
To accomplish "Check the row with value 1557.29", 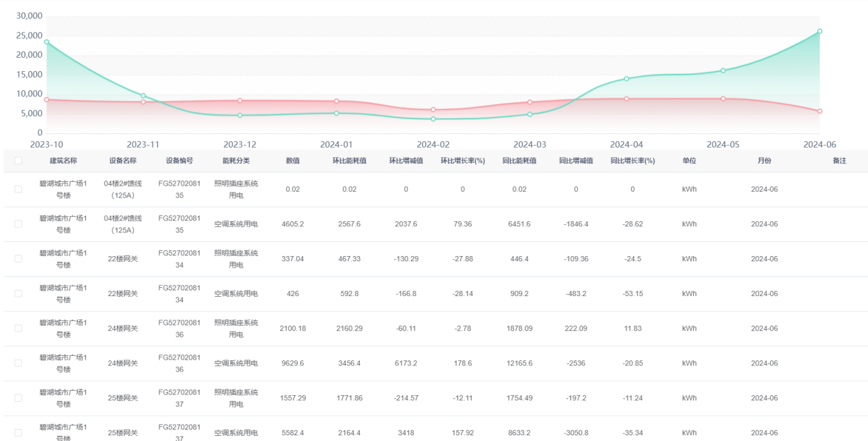I will tap(18, 398).
